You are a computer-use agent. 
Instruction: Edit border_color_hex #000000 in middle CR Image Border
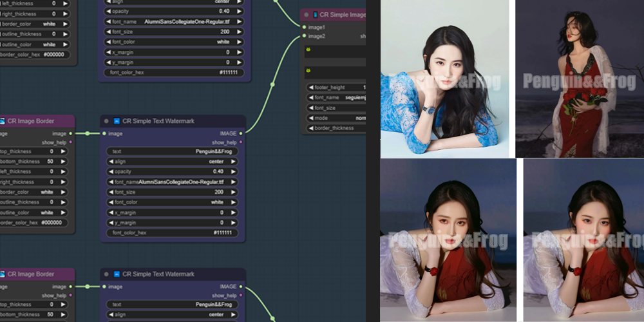pos(33,223)
